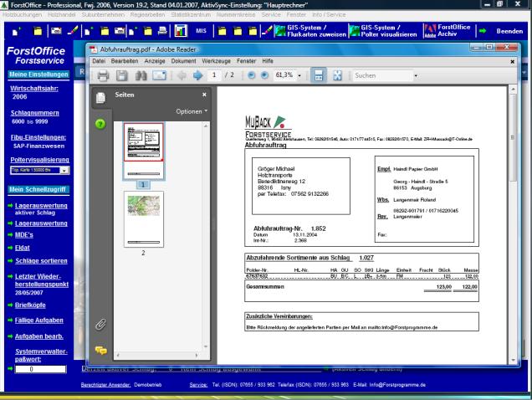Click the MIS button in ForstOffice toolbar
The width and height of the screenshot is (532, 400).
click(x=201, y=31)
